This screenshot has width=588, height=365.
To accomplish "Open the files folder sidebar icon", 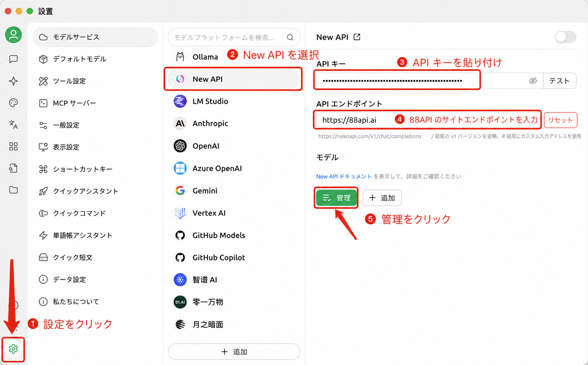I will 13,190.
